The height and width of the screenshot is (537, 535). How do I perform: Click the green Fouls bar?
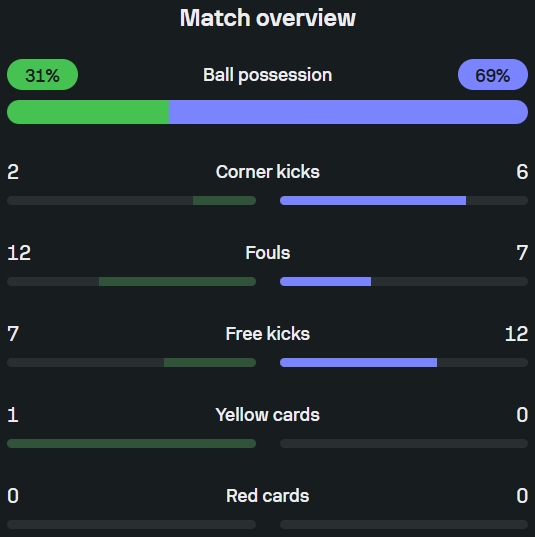tap(177, 282)
